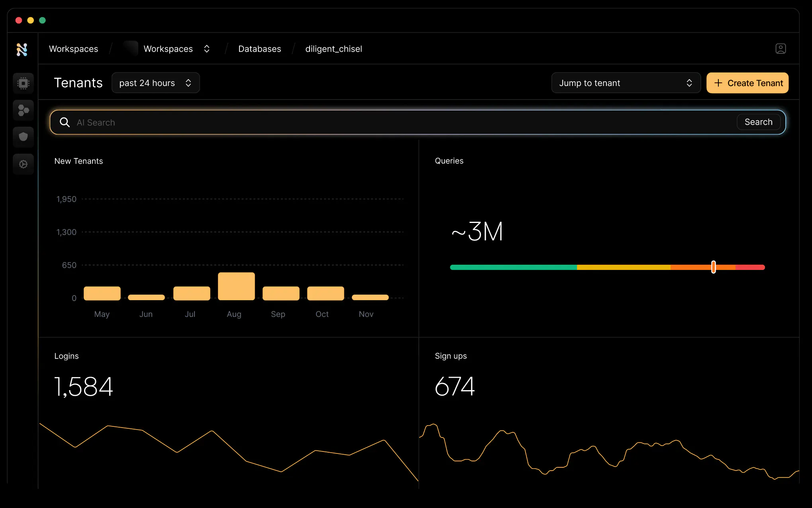The width and height of the screenshot is (812, 508).
Task: Click the cluster/nodes icon in sidebar
Action: pos(22,110)
